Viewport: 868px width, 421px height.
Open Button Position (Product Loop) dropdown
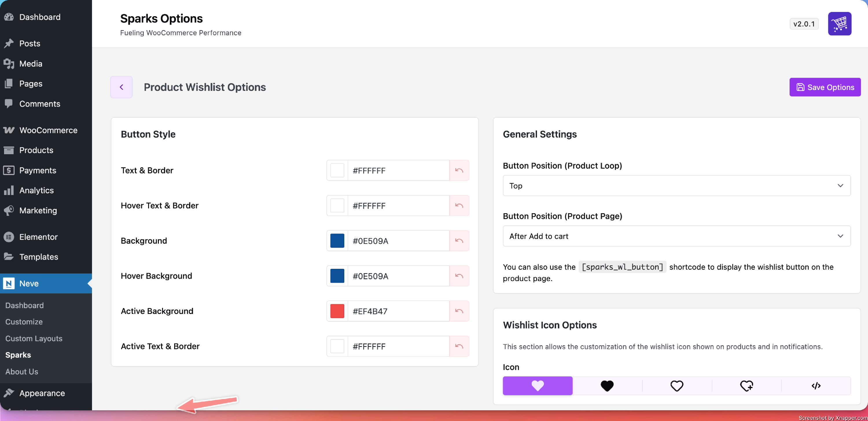tap(676, 185)
